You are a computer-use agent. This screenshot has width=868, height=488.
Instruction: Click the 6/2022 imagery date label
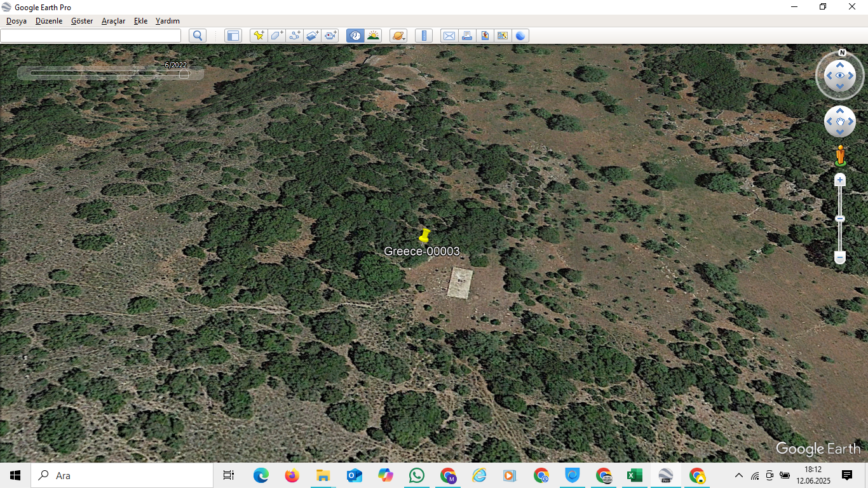coord(175,65)
